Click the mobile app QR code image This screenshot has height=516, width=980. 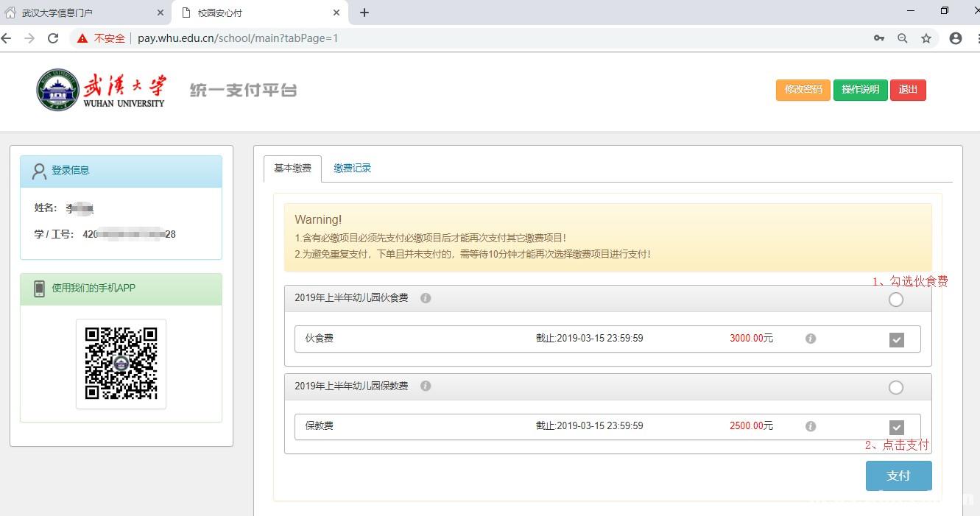[121, 364]
